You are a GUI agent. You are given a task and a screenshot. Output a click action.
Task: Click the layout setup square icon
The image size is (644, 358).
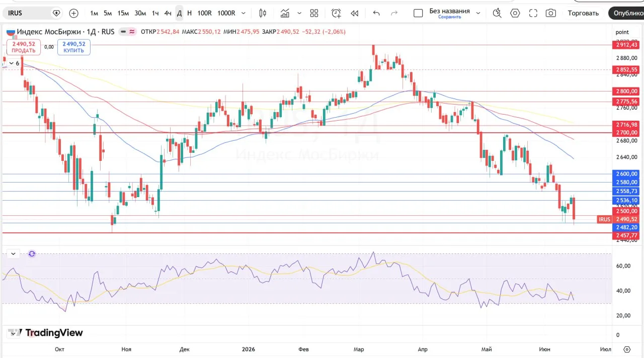(x=418, y=13)
